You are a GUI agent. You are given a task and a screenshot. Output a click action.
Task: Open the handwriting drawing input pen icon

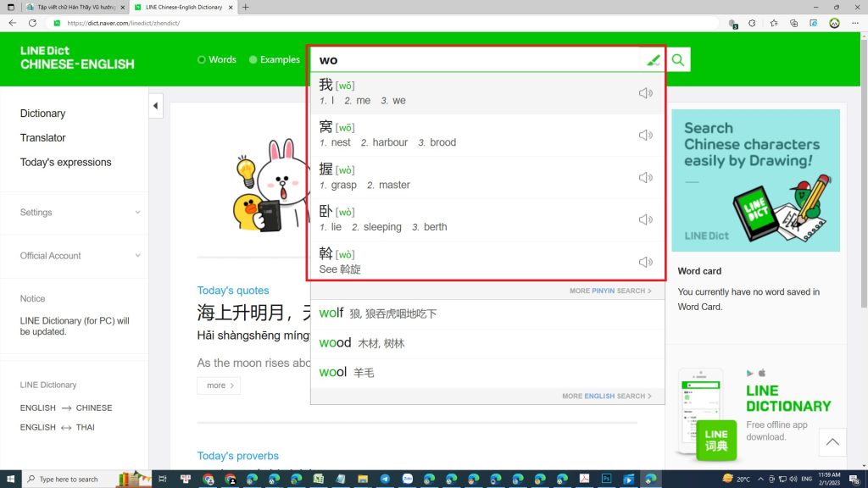point(654,60)
